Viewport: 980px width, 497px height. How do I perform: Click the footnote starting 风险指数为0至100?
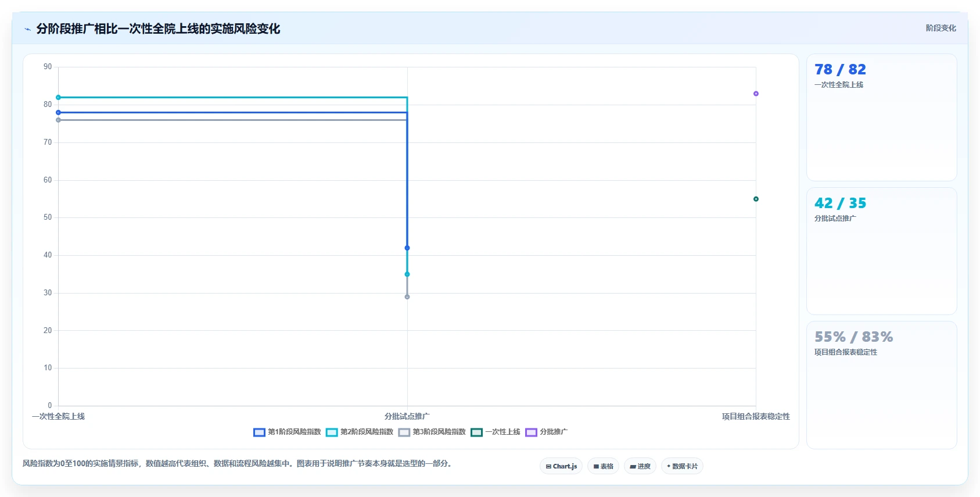[x=238, y=464]
